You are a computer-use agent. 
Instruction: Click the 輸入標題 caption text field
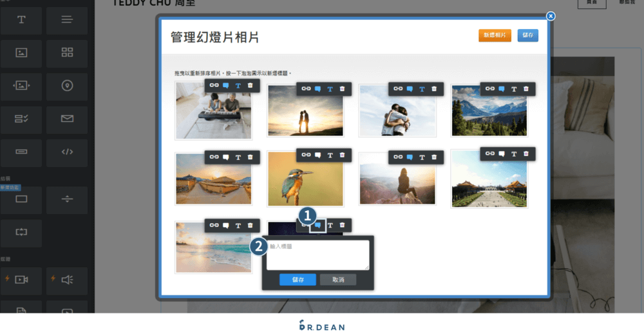[x=318, y=255]
